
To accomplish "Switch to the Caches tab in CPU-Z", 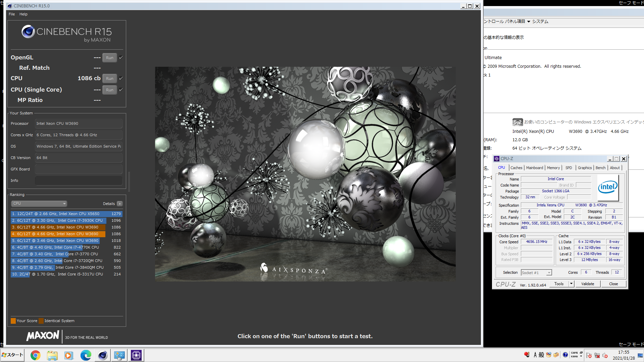I will click(516, 168).
